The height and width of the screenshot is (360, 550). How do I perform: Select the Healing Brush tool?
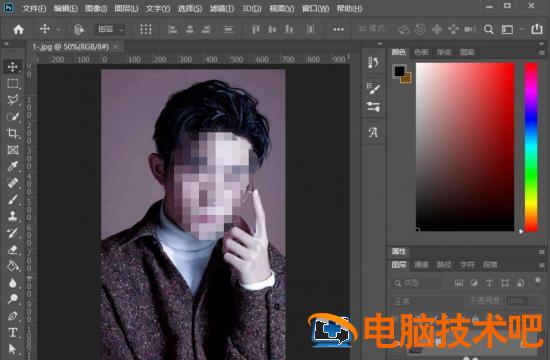coord(13,183)
